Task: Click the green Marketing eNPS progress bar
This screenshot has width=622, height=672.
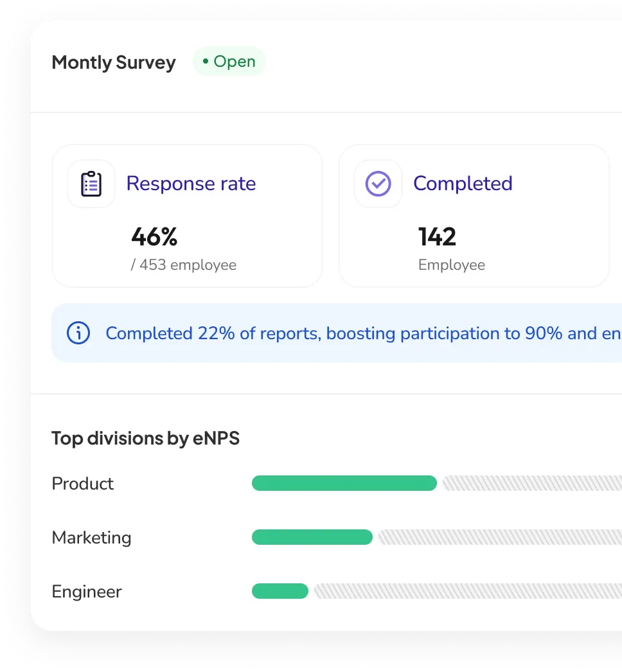Action: 312,537
